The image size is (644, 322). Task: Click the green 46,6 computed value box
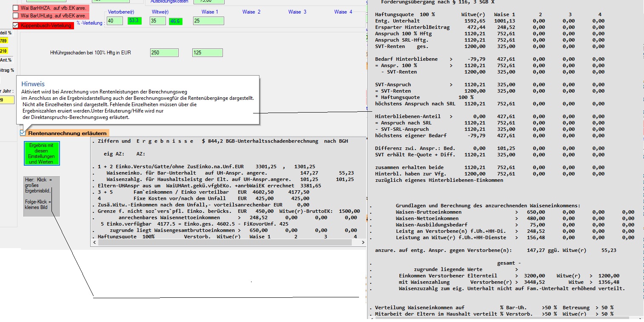[x=175, y=21]
